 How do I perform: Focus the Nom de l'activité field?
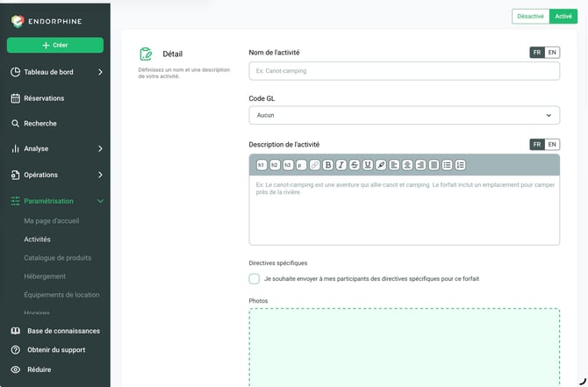[405, 71]
